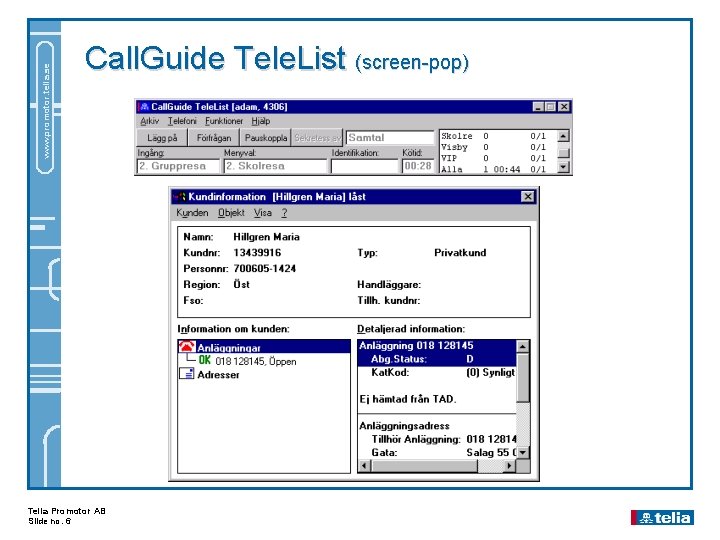Click the queue list scroll-up arrow
Image resolution: width=720 pixels, height=540 pixels.
[x=563, y=136]
